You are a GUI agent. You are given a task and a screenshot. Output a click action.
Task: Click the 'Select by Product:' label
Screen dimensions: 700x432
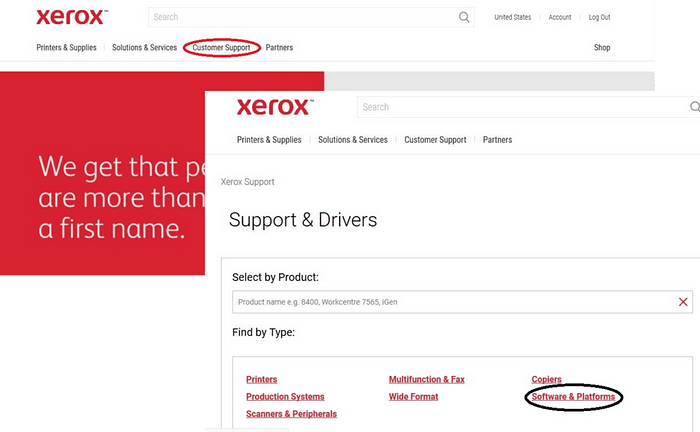[x=275, y=277]
